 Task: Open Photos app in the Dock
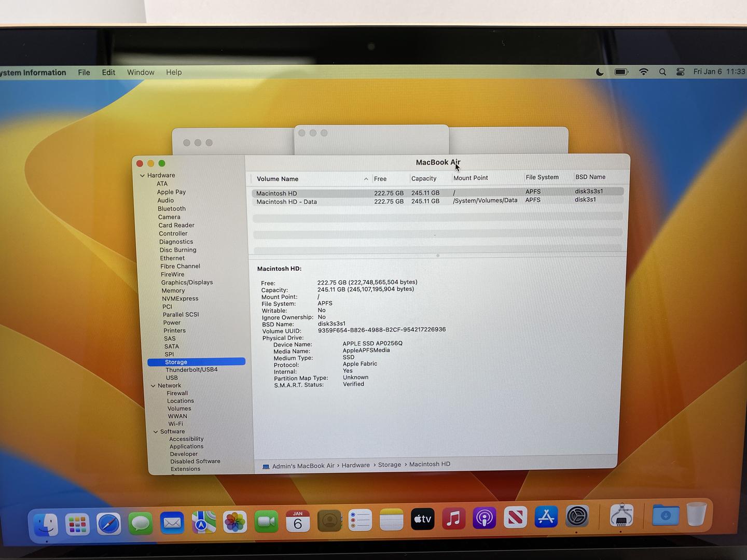tap(235, 522)
